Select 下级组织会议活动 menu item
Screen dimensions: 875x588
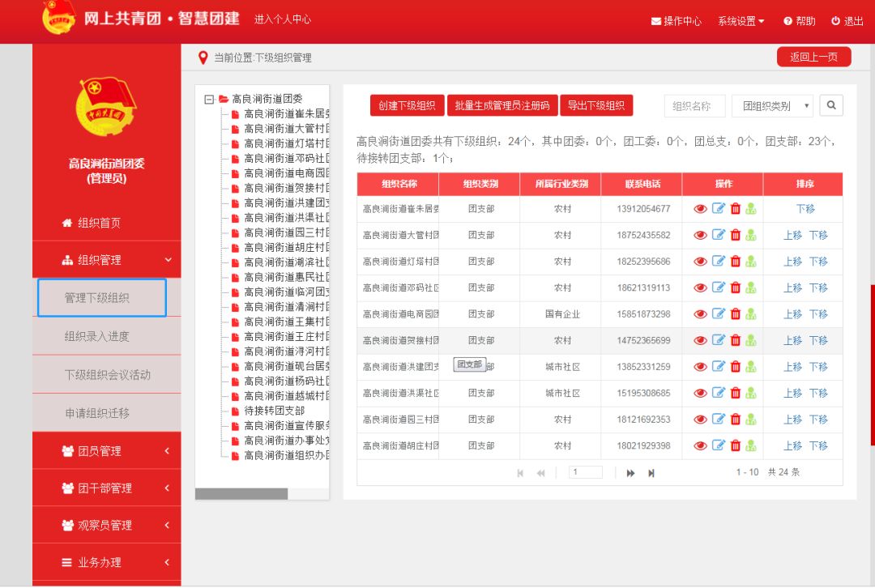(x=107, y=375)
